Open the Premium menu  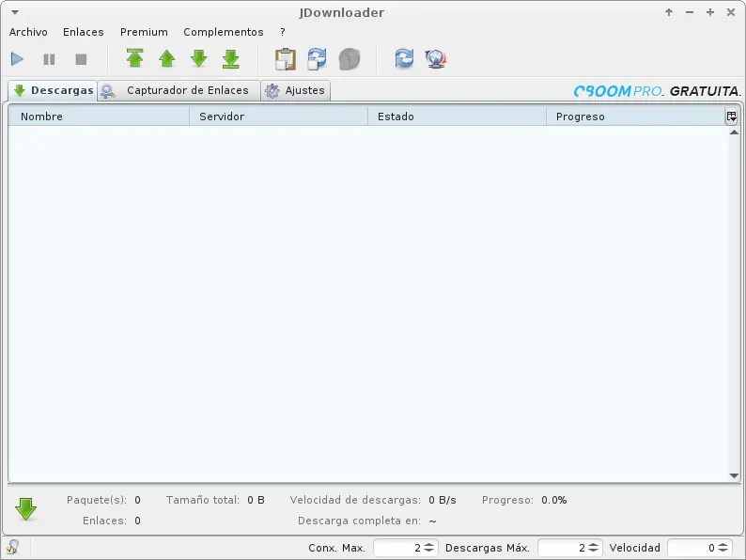coord(144,32)
